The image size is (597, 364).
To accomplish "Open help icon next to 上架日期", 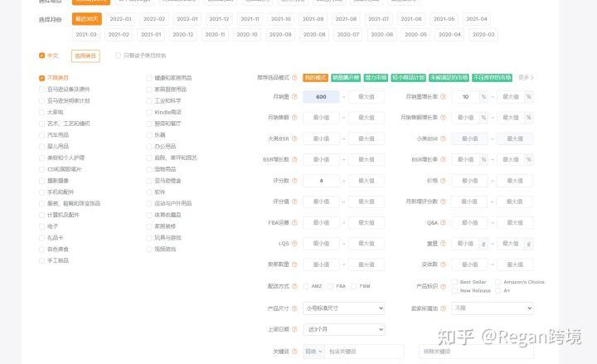I will (x=294, y=329).
